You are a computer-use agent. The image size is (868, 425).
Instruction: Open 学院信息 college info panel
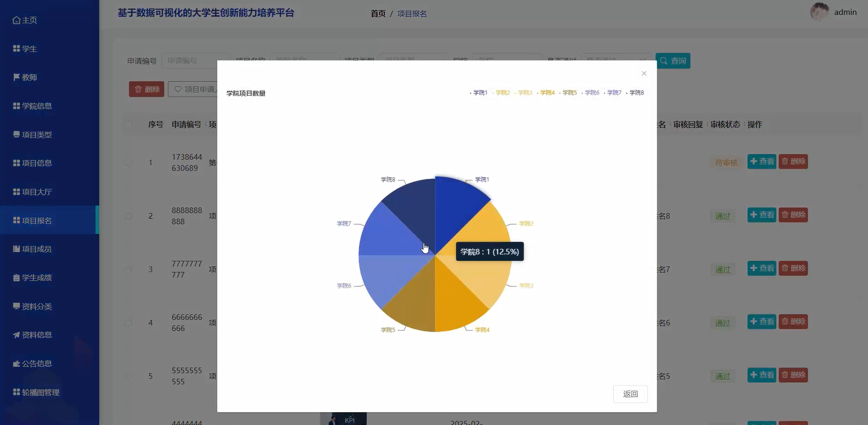click(33, 106)
